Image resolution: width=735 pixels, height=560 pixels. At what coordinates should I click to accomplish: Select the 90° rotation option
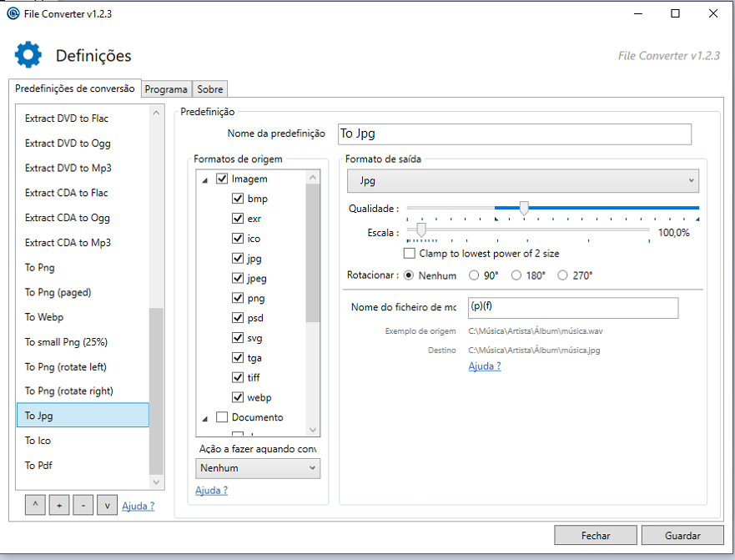coord(474,275)
